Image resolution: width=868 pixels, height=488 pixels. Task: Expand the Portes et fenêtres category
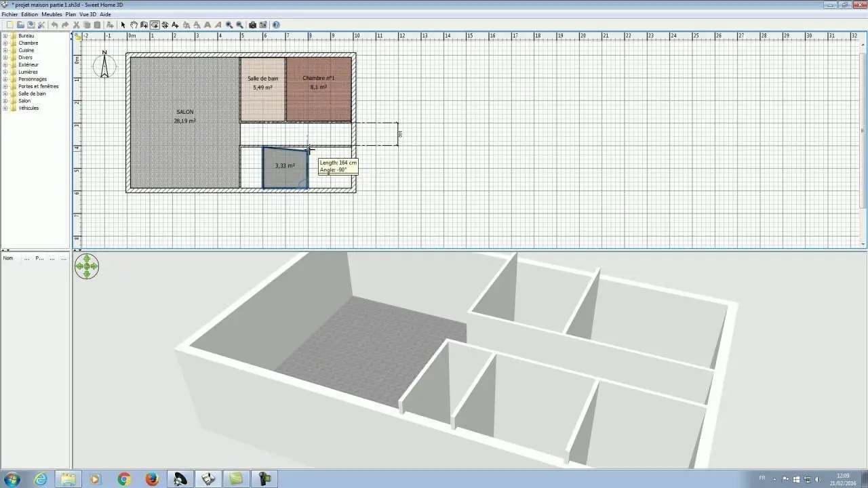pyautogui.click(x=5, y=87)
